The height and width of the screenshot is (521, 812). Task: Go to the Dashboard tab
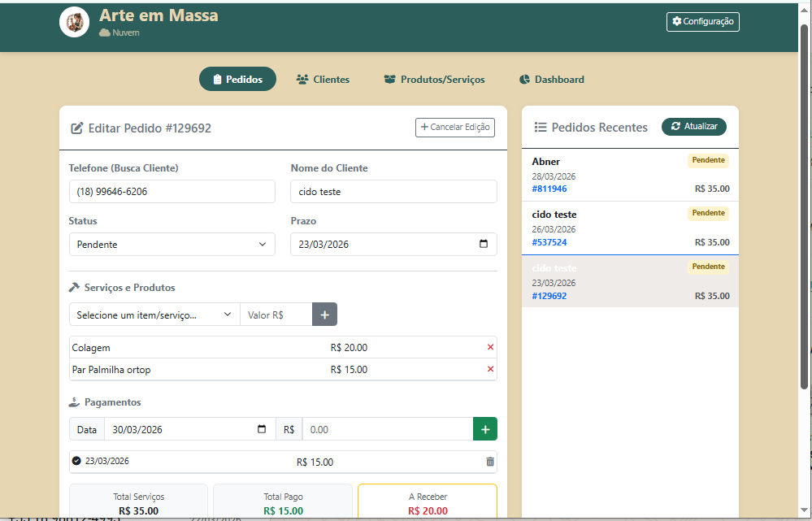(x=551, y=80)
